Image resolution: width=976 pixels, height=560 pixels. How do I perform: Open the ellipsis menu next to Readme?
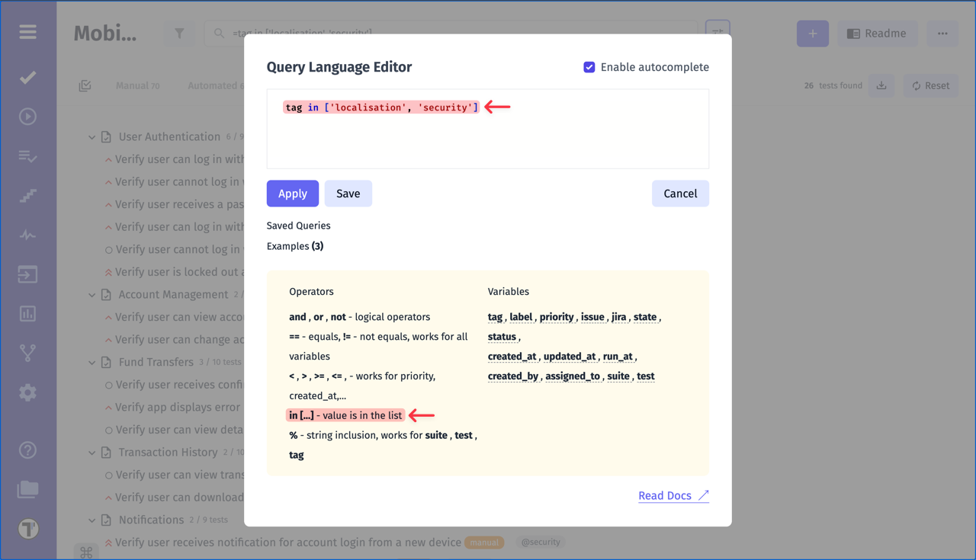(x=942, y=34)
